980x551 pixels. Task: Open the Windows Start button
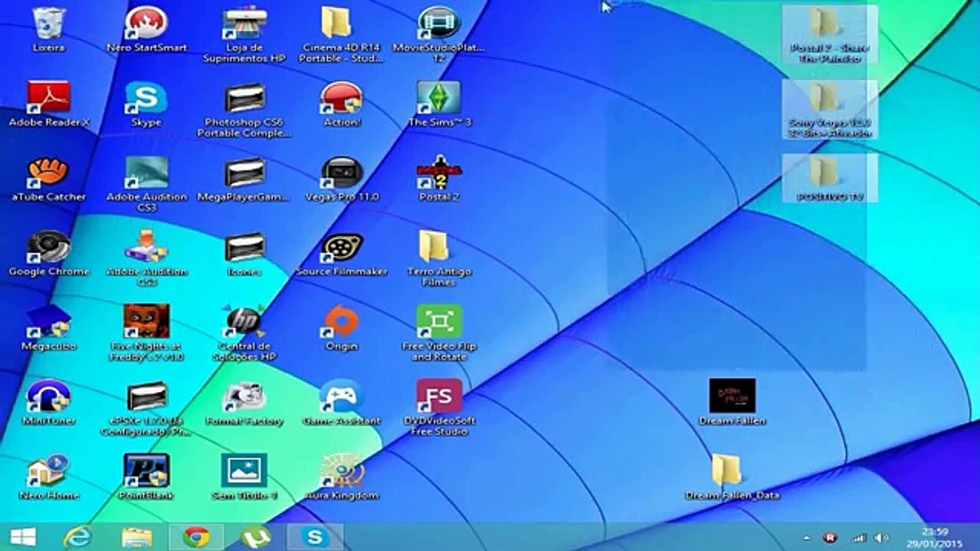click(23, 536)
